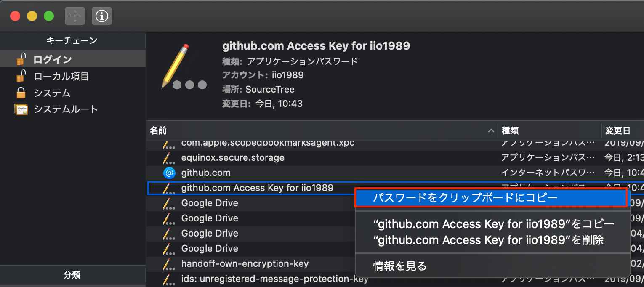644x287 pixels.
Task: Click the sort chevron on the 名前 column
Action: (x=491, y=131)
